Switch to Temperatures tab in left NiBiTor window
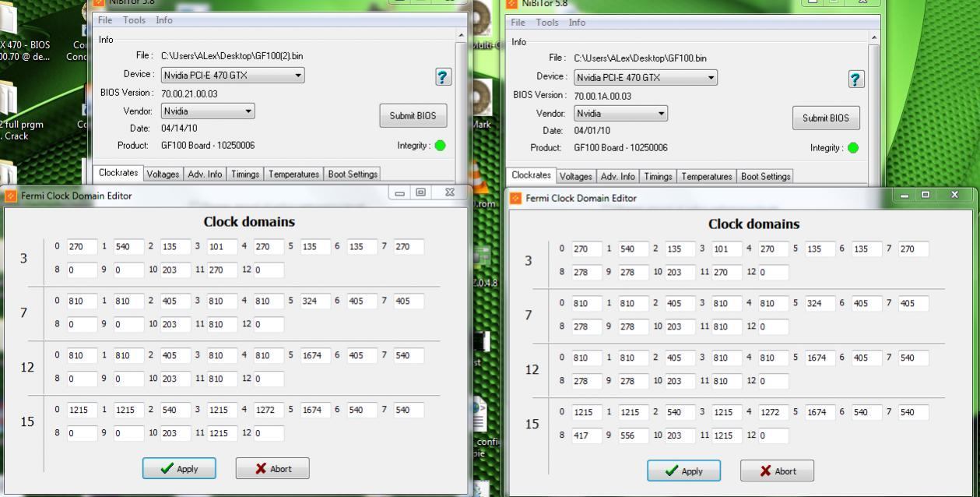The height and width of the screenshot is (497, 980). (x=293, y=174)
